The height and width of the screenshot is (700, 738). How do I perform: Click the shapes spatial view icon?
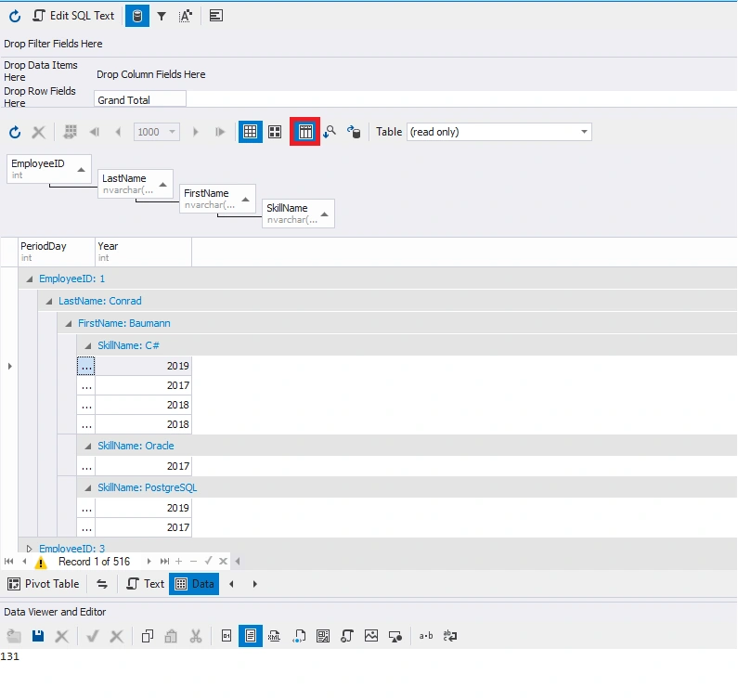click(395, 637)
